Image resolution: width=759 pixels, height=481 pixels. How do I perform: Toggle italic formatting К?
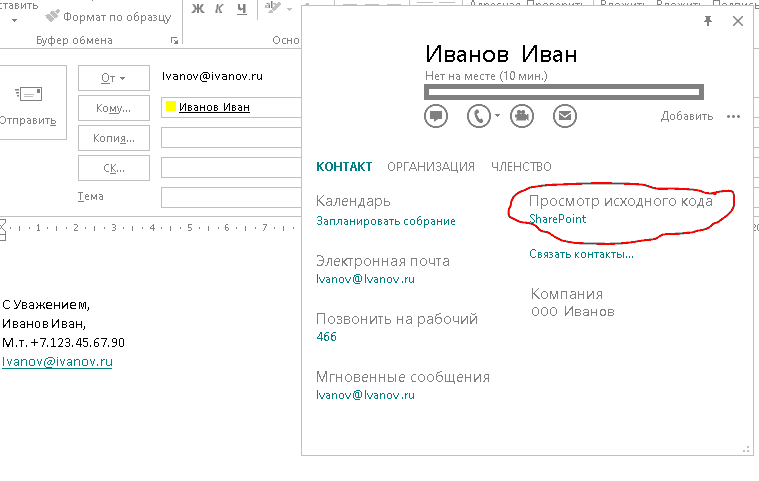219,9
